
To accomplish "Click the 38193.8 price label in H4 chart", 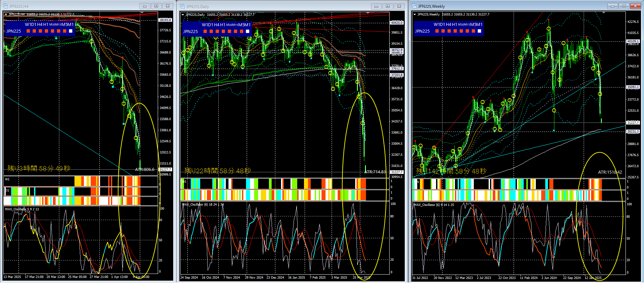I will click(x=165, y=20).
